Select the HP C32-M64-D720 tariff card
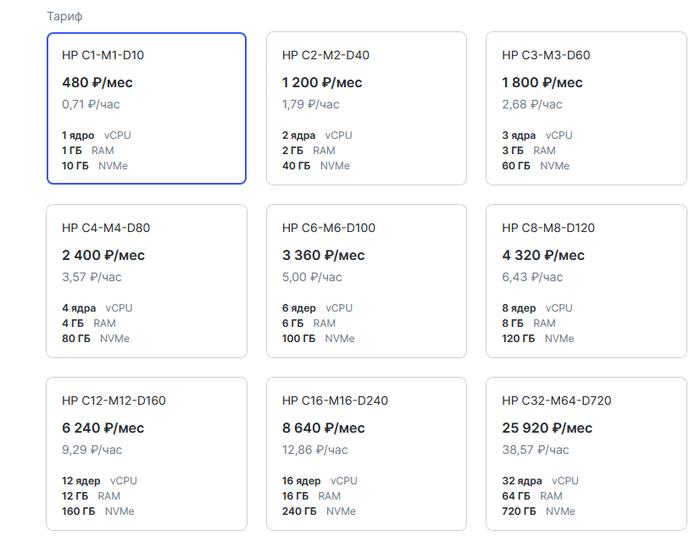Image resolution: width=700 pixels, height=536 pixels. [x=586, y=454]
